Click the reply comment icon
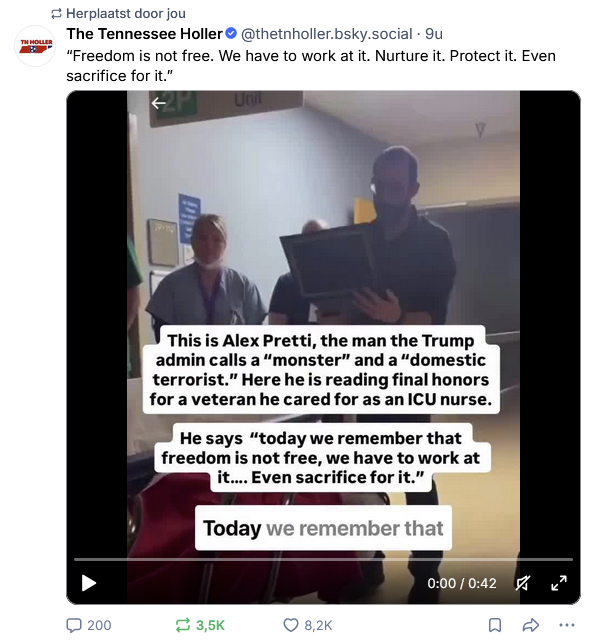This screenshot has height=644, width=596. coord(74,625)
